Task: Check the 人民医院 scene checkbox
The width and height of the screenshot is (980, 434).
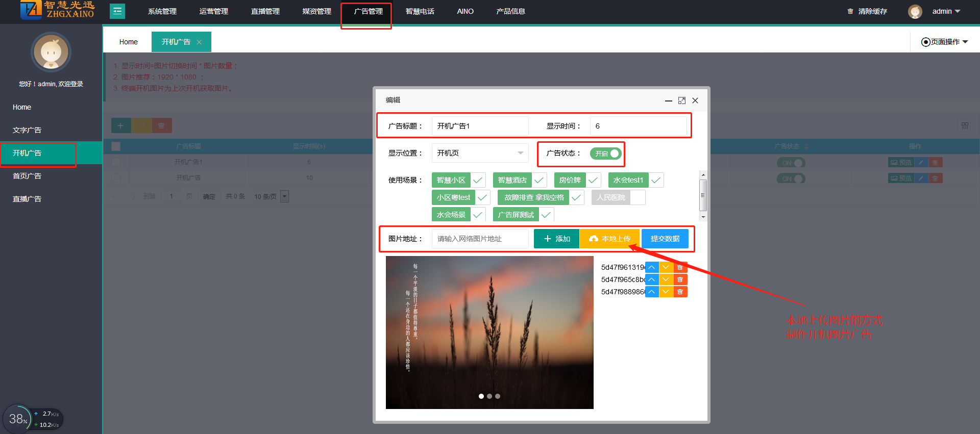Action: 638,197
